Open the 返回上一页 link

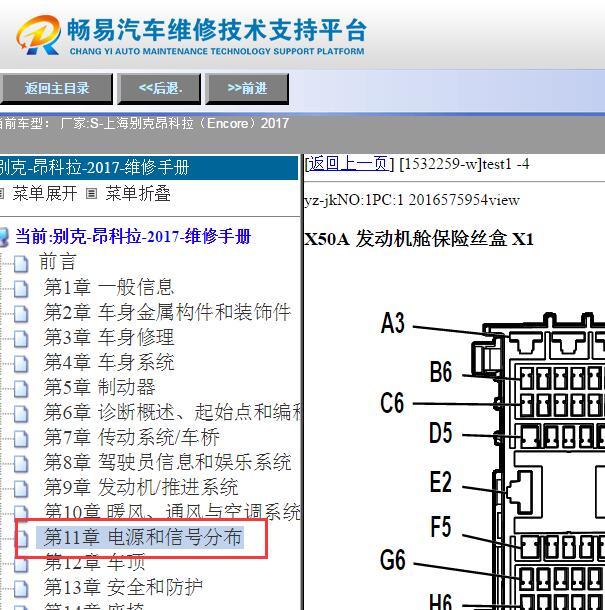349,164
